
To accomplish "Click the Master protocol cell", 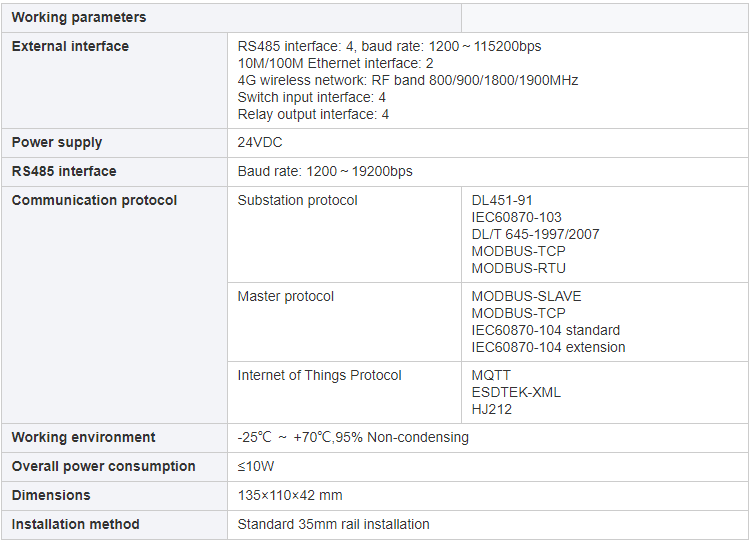I will click(x=344, y=322).
